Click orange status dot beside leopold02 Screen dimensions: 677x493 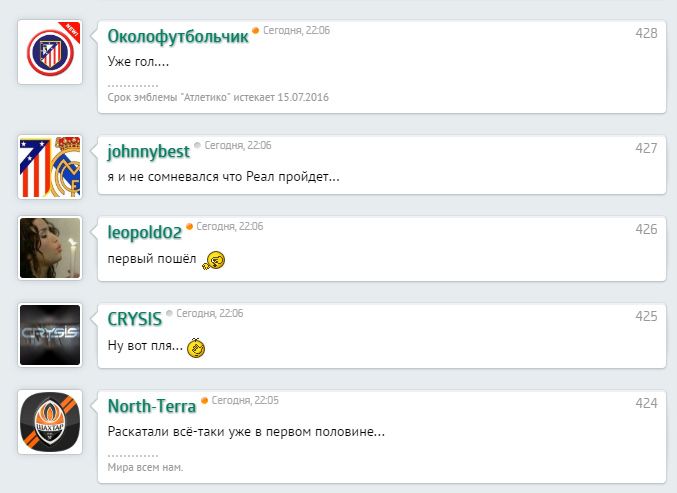pyautogui.click(x=189, y=226)
